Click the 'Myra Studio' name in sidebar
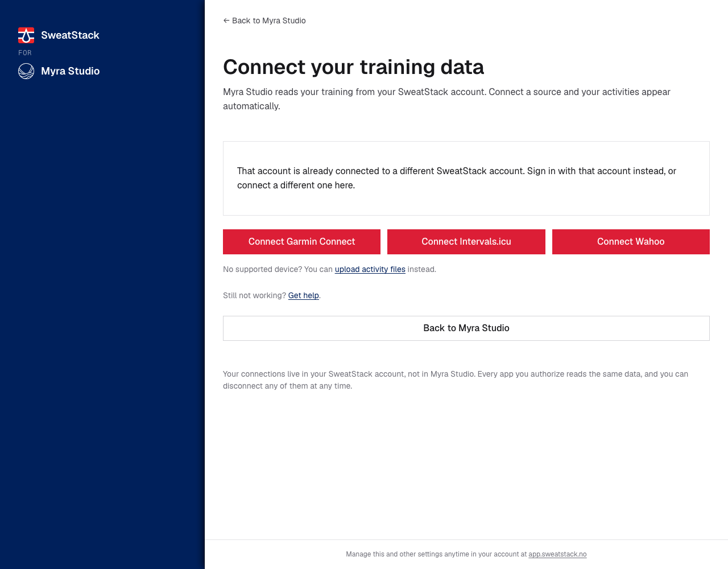728x569 pixels. tap(71, 71)
